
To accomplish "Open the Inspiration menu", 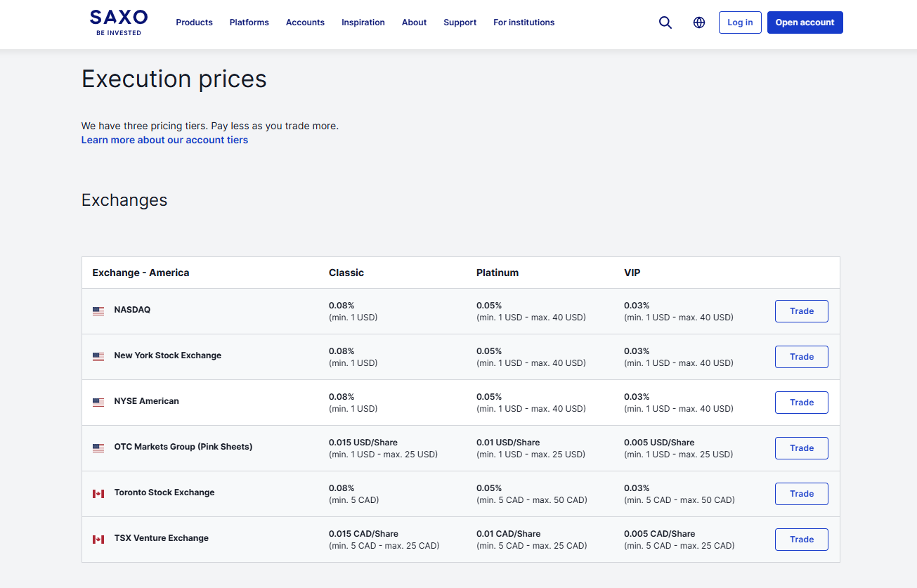I will [x=363, y=22].
